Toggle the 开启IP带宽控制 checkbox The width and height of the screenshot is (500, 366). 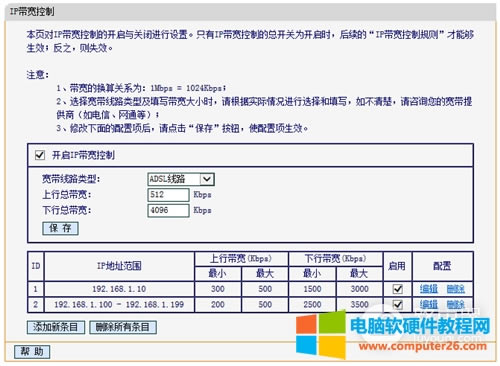[40, 155]
